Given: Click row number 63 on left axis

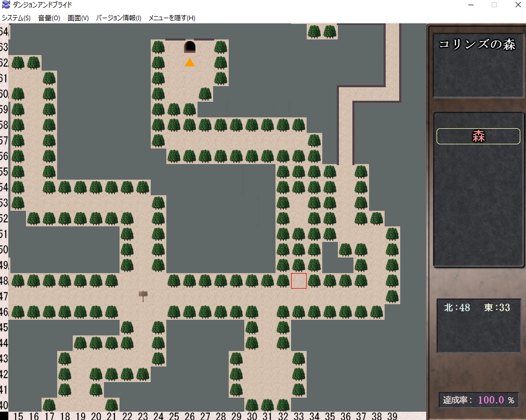Looking at the screenshot, I should [x=4, y=47].
